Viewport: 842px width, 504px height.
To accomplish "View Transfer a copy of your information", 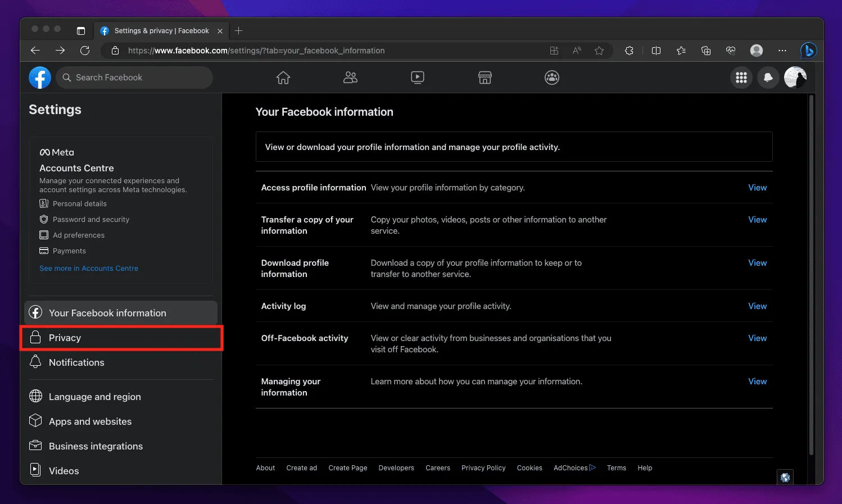I will [x=757, y=220].
